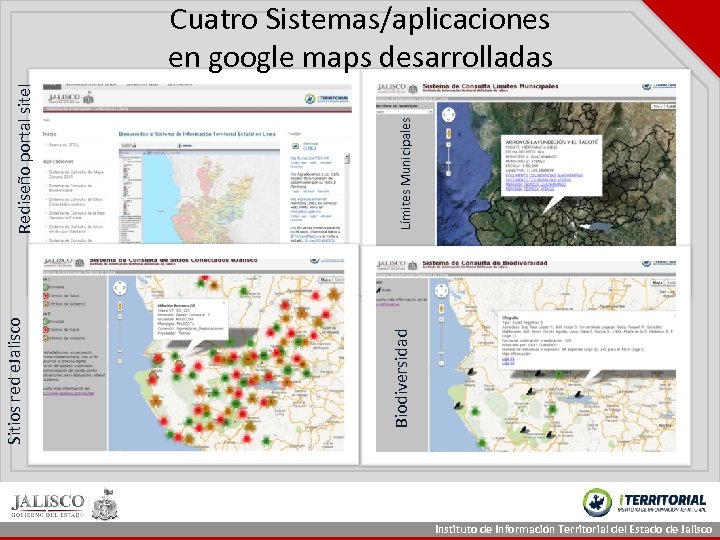Click "ARROYOS LA FUNDICIÓN Y EL TACOTE" popup title
The height and width of the screenshot is (540, 720).
552,142
